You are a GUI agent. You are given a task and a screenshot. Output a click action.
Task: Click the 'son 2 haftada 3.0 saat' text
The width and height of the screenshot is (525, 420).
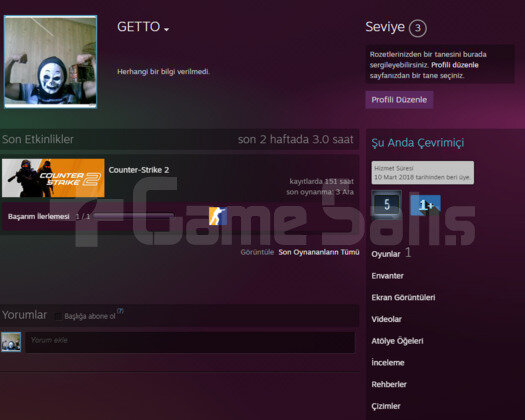(x=296, y=139)
